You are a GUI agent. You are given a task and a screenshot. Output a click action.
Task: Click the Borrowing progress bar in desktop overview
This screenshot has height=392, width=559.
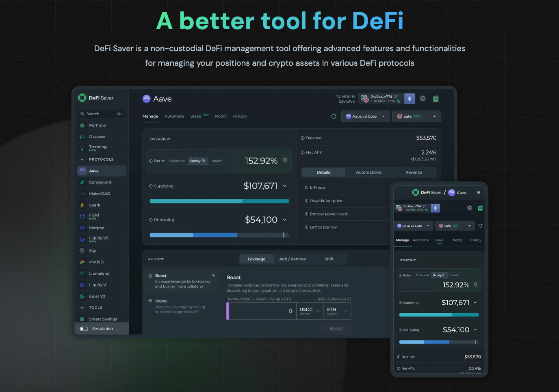pyautogui.click(x=219, y=235)
